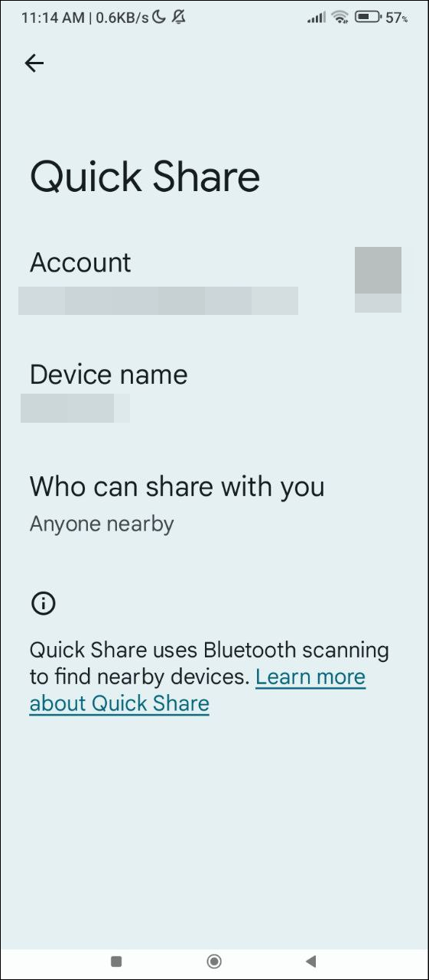
Task: Tap the blurred account email text
Action: (x=158, y=300)
